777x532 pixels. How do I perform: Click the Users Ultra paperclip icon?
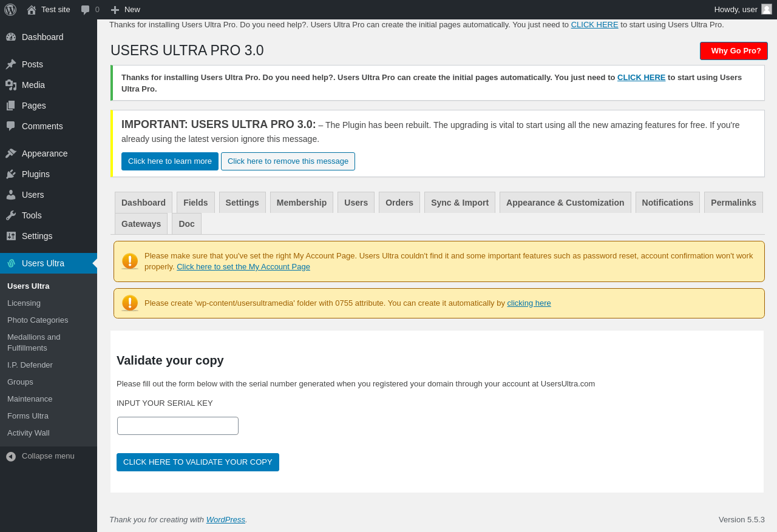coord(11,263)
